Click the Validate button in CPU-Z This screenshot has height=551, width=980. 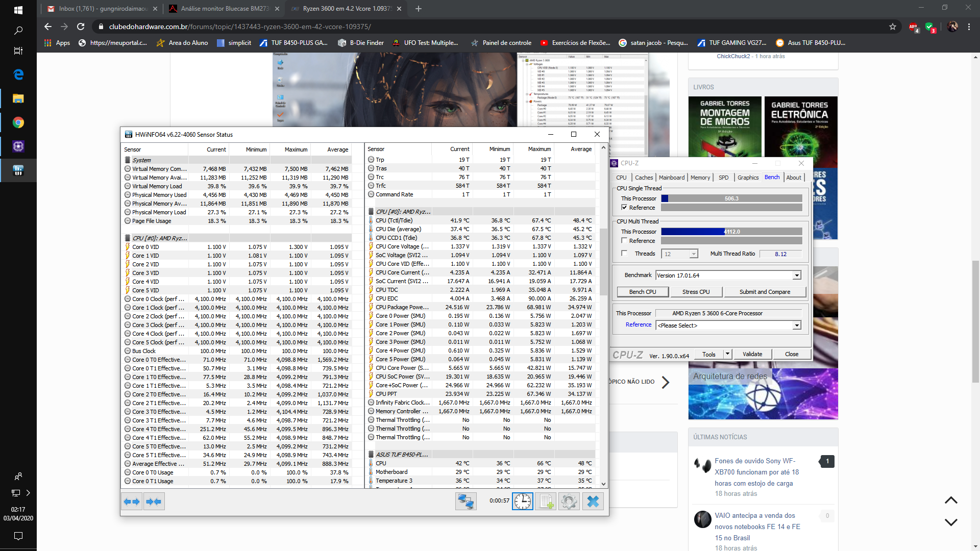point(752,354)
